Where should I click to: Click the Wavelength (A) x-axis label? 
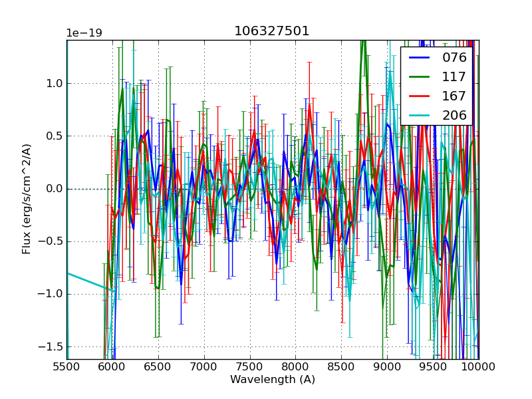click(x=273, y=380)
